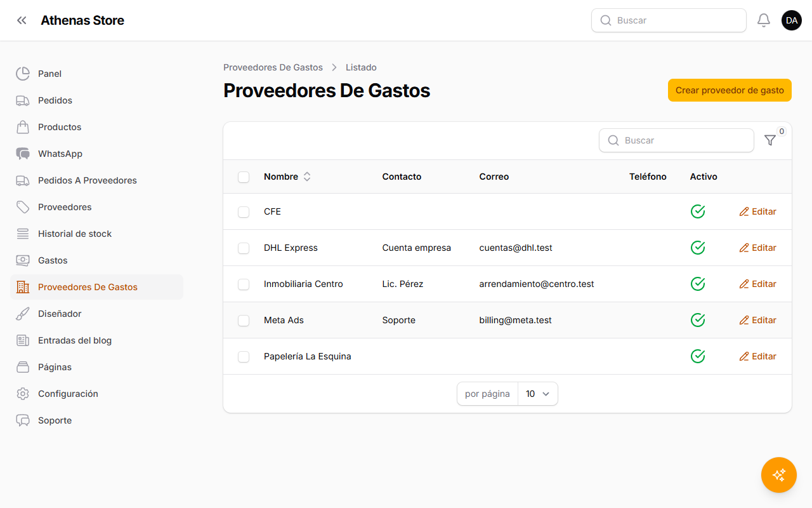Click the Proveedores tag icon
Image resolution: width=812 pixels, height=508 pixels.
point(23,207)
